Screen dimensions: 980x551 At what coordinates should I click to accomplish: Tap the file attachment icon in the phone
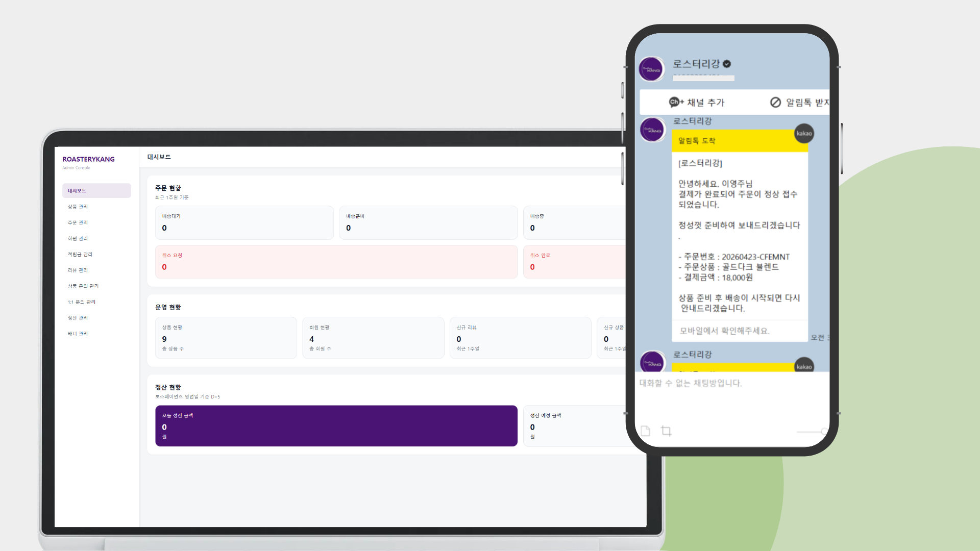tap(646, 431)
